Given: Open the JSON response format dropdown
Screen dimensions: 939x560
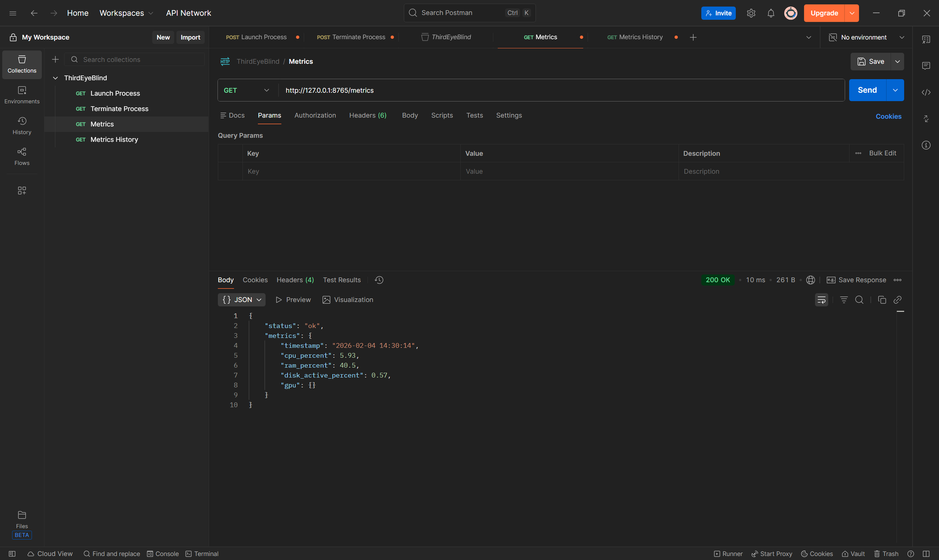Looking at the screenshot, I should point(242,299).
